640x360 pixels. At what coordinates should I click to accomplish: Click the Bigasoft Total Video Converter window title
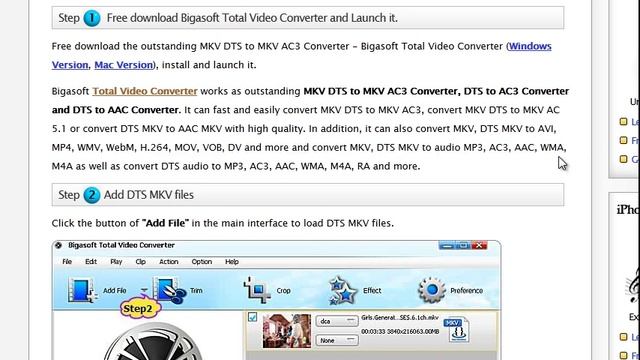(x=121, y=245)
